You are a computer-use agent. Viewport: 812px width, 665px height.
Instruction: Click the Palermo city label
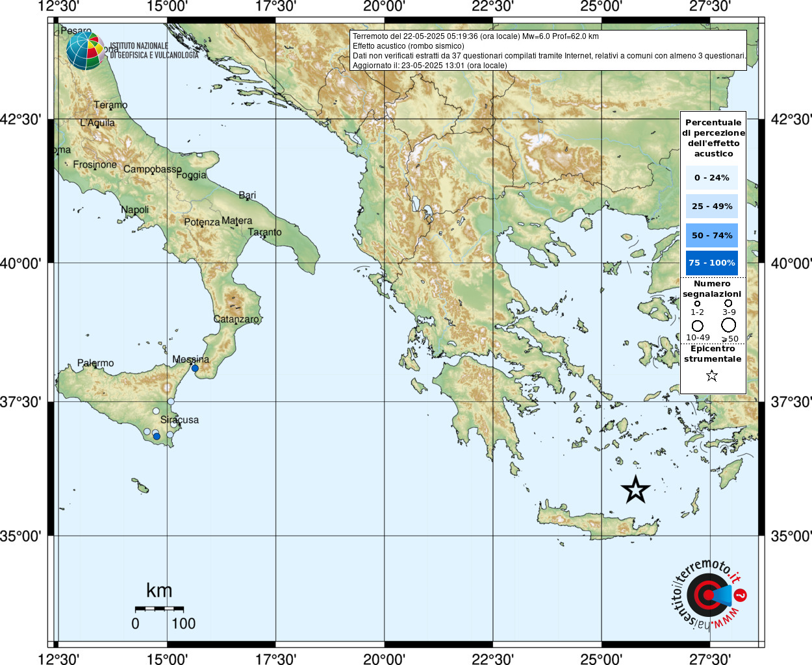[x=95, y=363]
